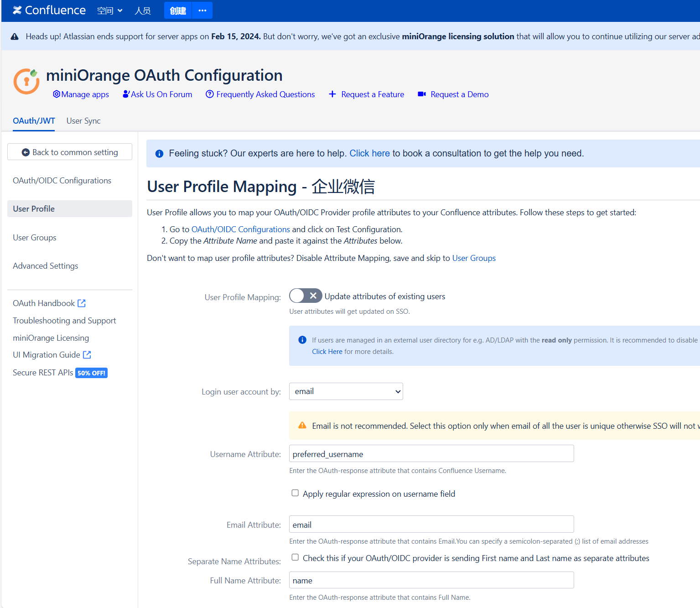
Task: Check the Separate Name Attributes checkbox
Action: (x=295, y=557)
